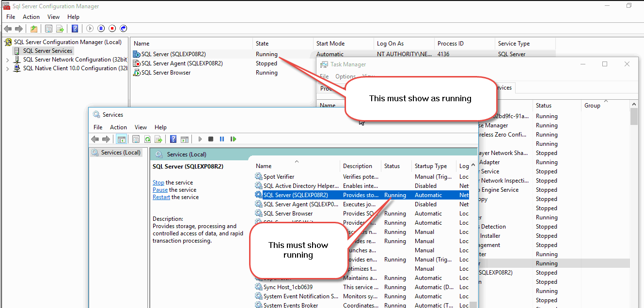The width and height of the screenshot is (644, 308).
Task: Open File menu in Services window
Action: coord(98,127)
